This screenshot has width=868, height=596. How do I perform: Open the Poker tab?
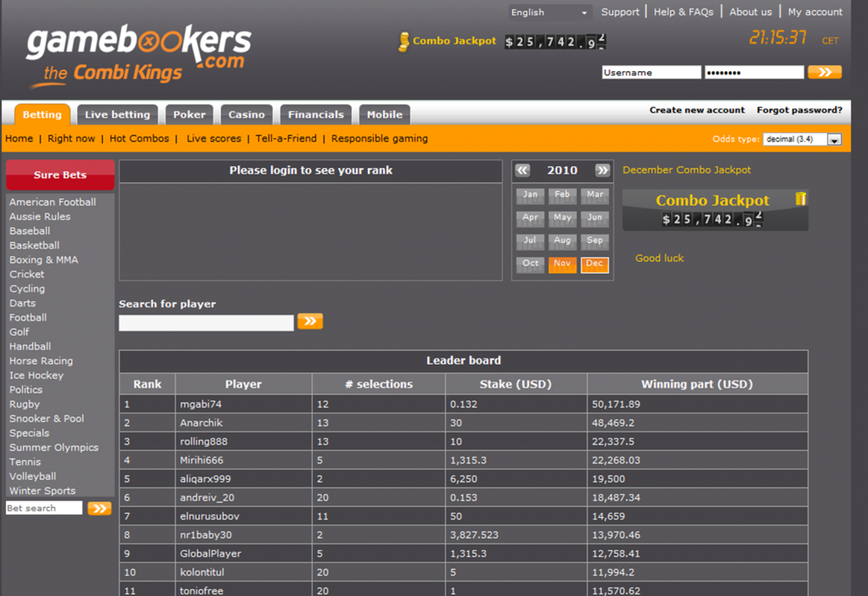click(x=189, y=114)
